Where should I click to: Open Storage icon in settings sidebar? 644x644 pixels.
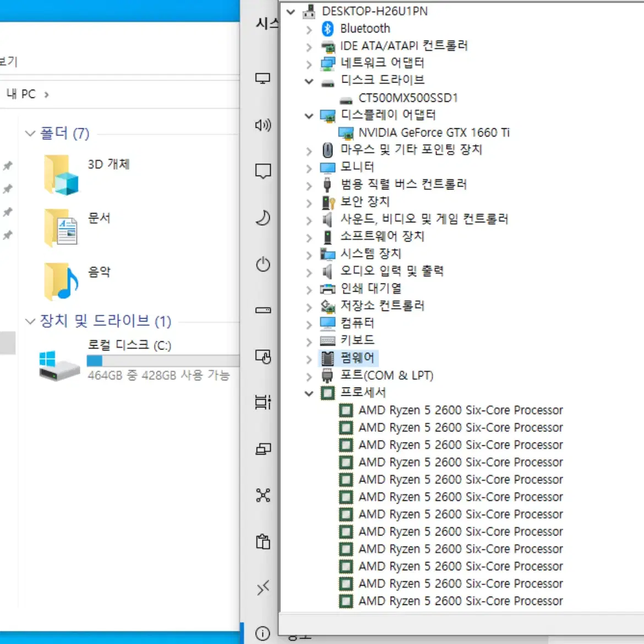coord(263,310)
